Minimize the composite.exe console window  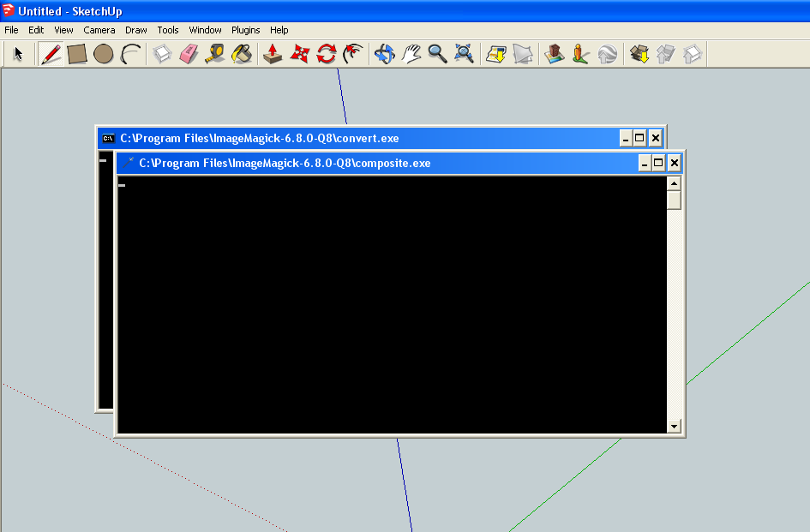tap(645, 164)
